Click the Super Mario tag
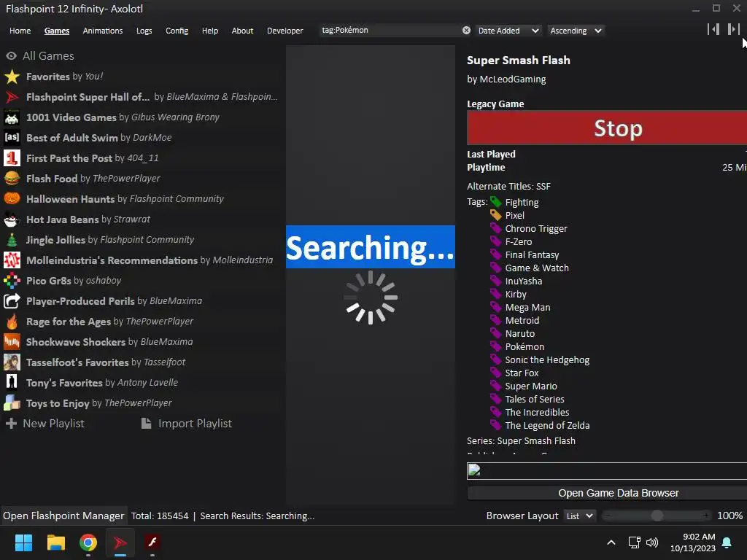 [531, 386]
